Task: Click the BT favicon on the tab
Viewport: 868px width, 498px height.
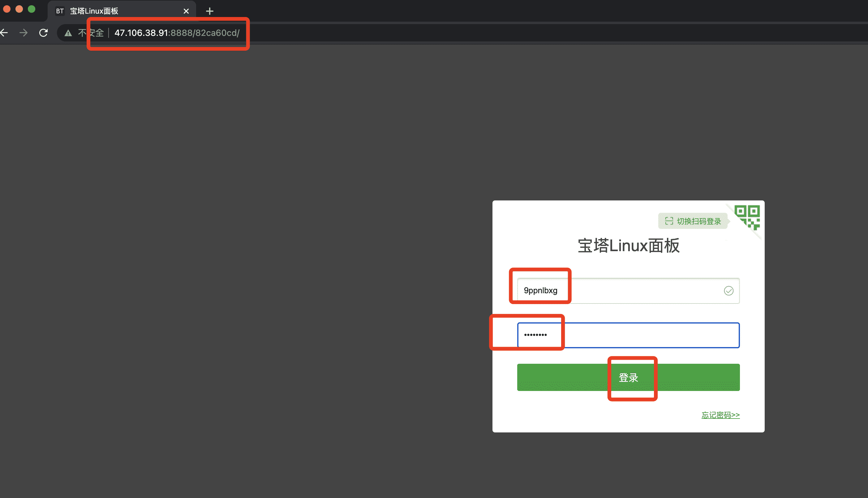Action: 60,11
